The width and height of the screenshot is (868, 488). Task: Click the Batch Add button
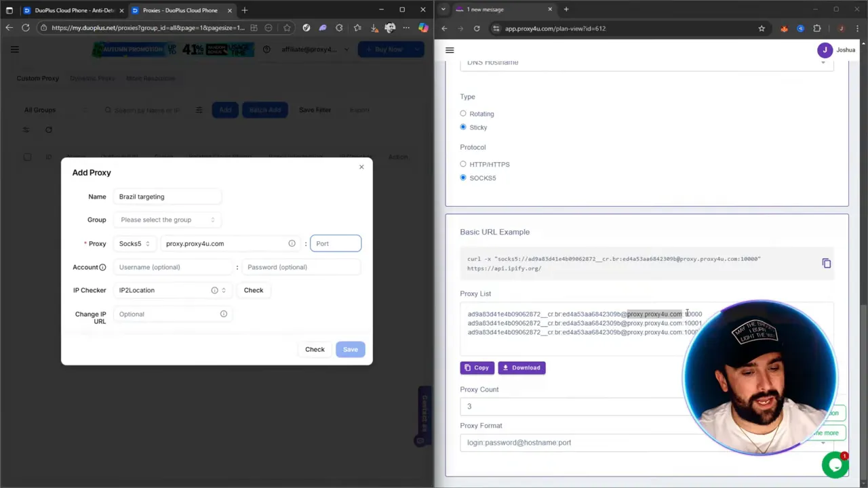tap(265, 110)
